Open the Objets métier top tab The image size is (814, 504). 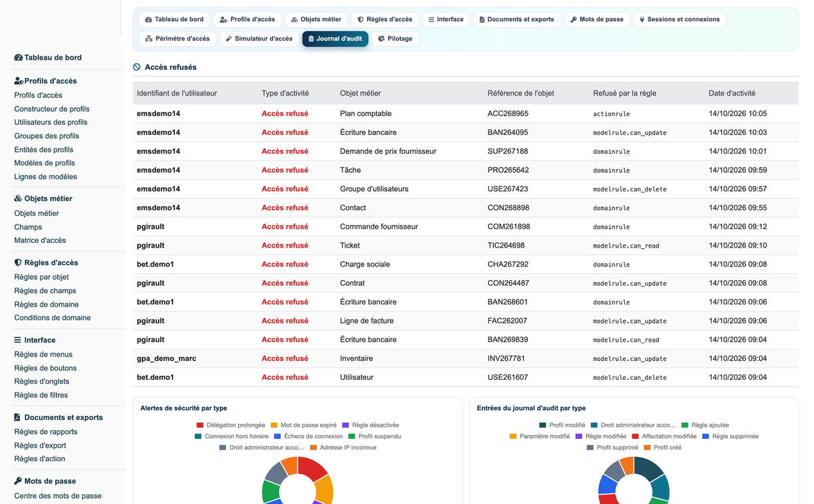[316, 20]
